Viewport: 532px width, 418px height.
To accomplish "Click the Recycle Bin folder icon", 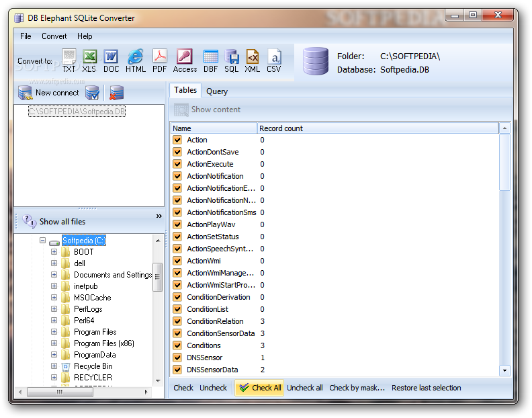I will pos(66,366).
